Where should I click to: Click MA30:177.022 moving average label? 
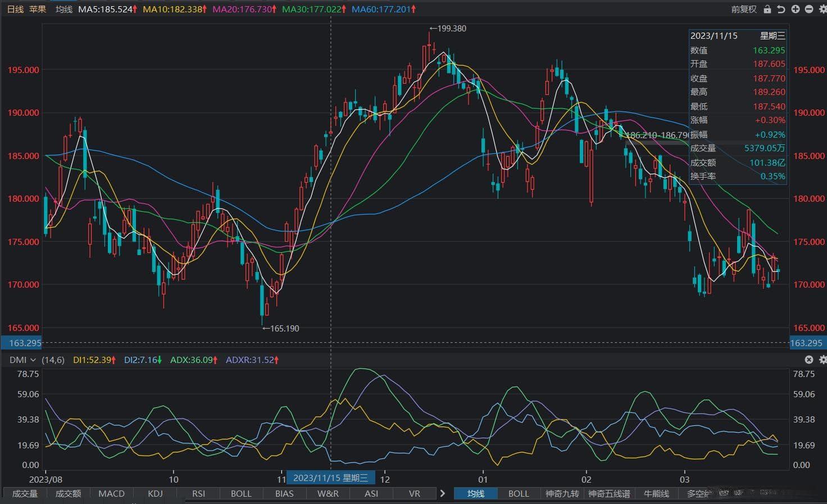coord(315,10)
